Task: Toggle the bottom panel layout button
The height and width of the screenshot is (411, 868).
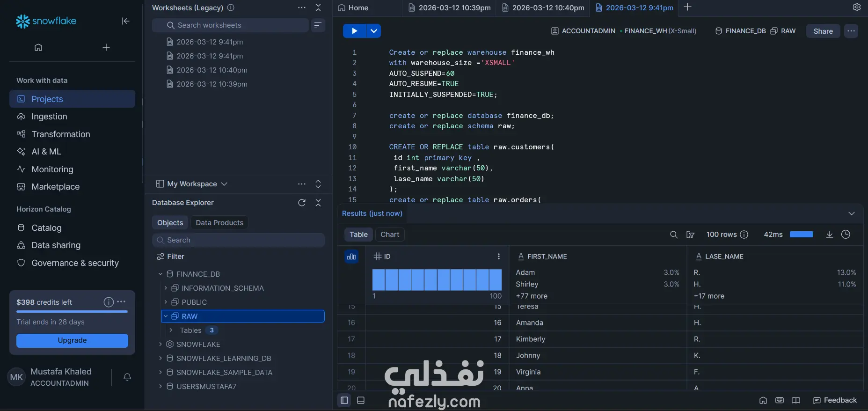Action: (361, 400)
